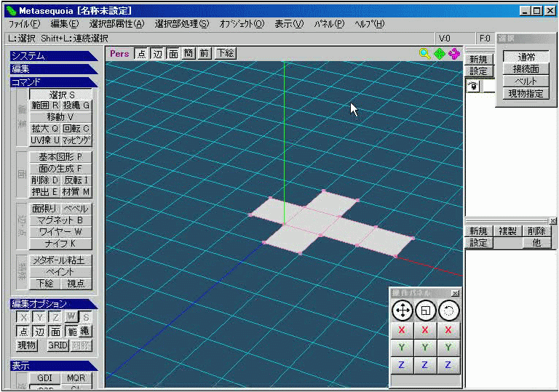Toggle 辺 selection in 編集オプション
559x392 pixels.
[39, 332]
